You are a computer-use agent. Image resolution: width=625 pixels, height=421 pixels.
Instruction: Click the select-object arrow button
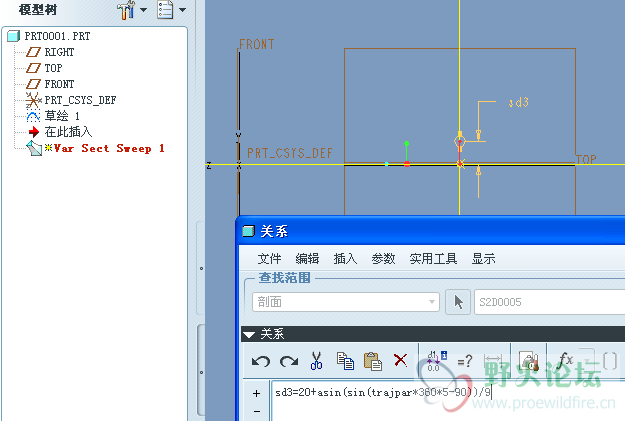(458, 302)
